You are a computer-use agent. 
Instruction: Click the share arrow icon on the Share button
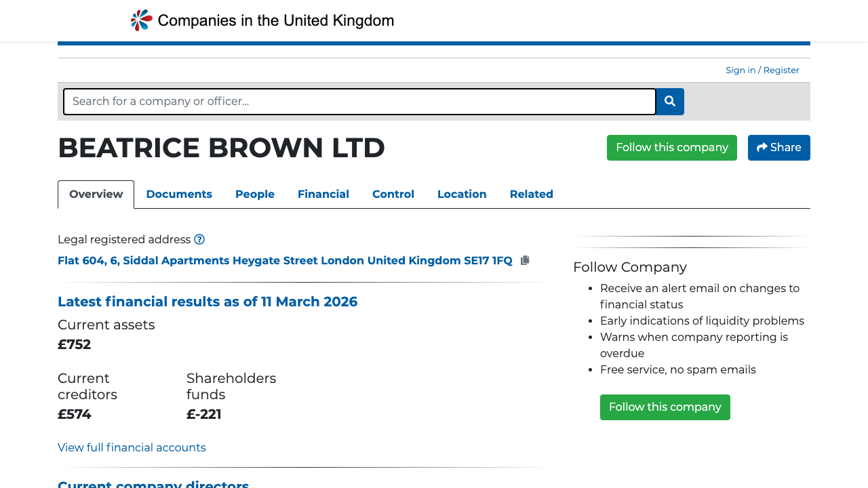point(761,147)
